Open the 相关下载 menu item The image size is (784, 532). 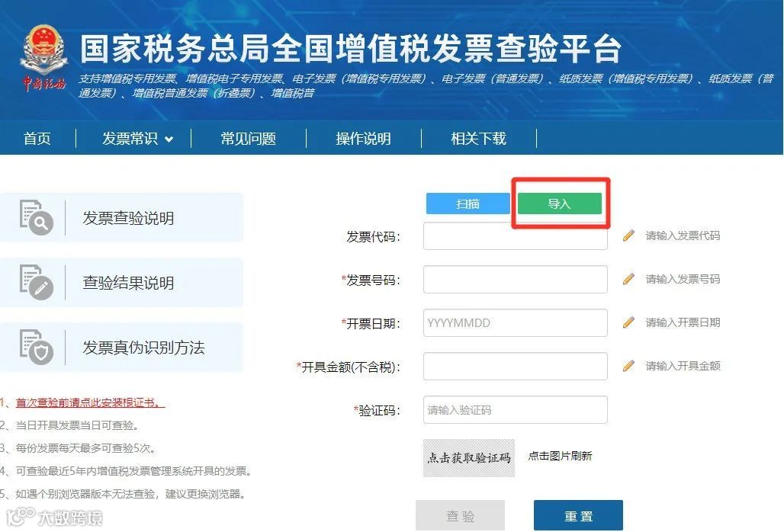pyautogui.click(x=478, y=139)
